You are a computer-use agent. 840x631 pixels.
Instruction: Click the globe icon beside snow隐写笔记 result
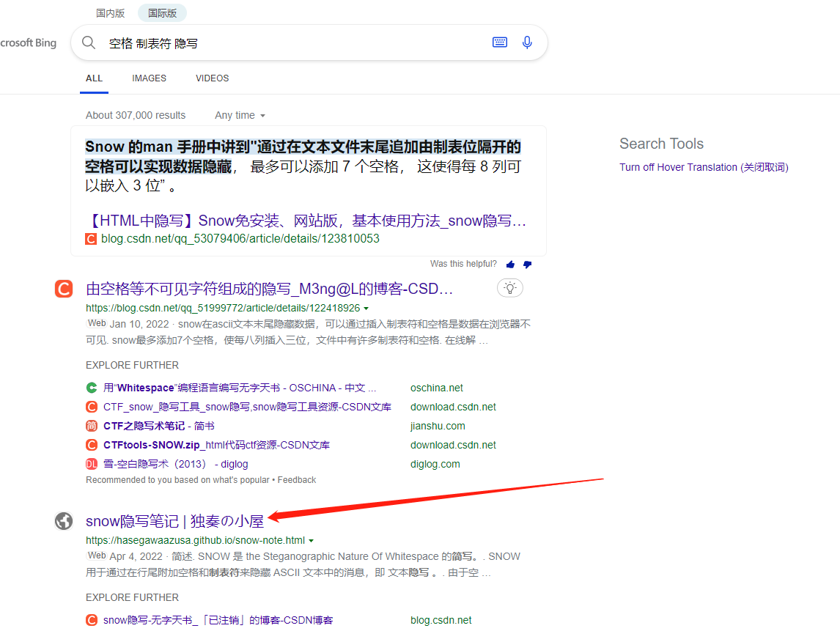(x=64, y=521)
